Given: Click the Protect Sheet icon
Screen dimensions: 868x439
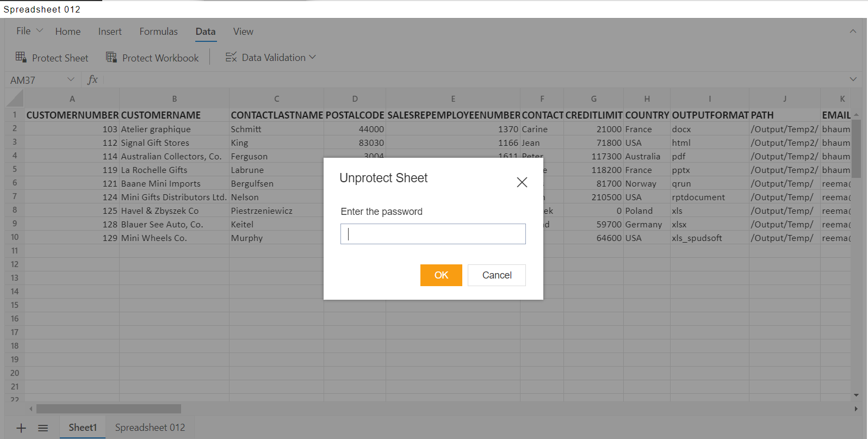Looking at the screenshot, I should point(21,57).
